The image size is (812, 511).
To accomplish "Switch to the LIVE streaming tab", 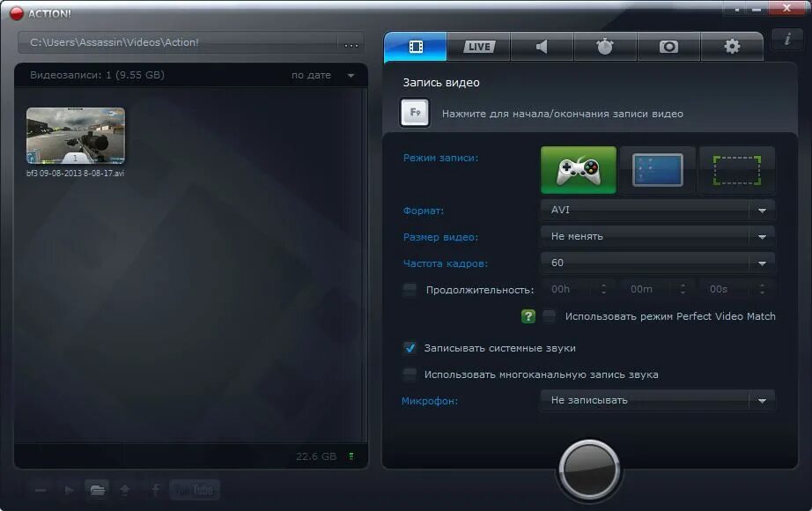I will (x=478, y=47).
